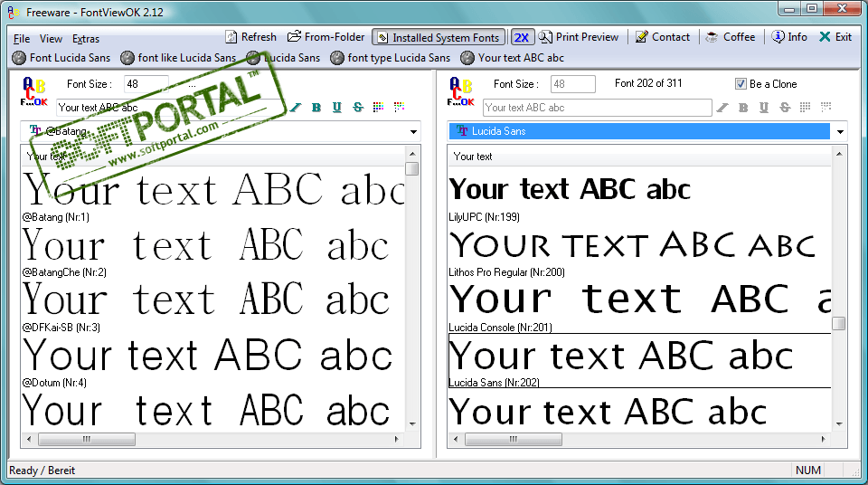868x485 pixels.
Task: Click the Print Preview magnifier icon
Action: tap(545, 37)
